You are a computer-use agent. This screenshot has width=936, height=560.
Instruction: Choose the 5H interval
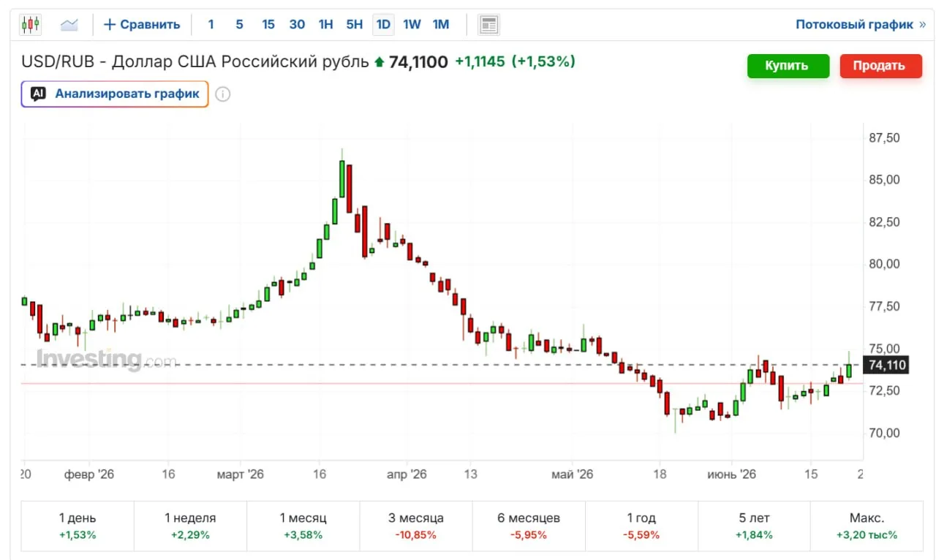(x=354, y=24)
